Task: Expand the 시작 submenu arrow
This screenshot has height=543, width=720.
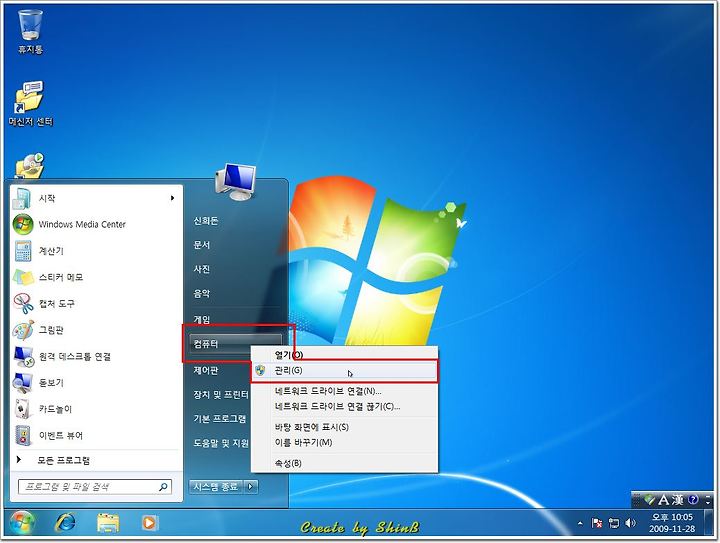Action: point(173,198)
